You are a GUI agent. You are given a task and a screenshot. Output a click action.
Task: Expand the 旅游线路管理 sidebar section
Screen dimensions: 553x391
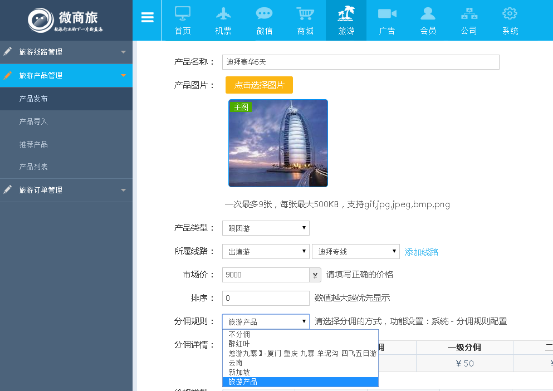(x=66, y=52)
